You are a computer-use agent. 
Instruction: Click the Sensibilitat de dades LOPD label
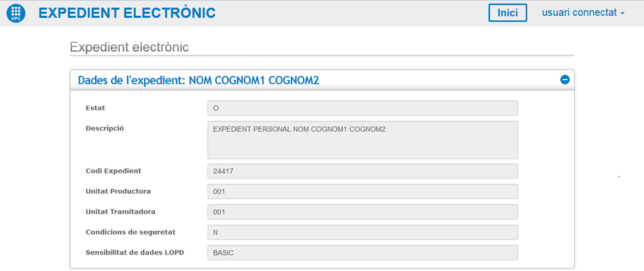[x=135, y=253]
